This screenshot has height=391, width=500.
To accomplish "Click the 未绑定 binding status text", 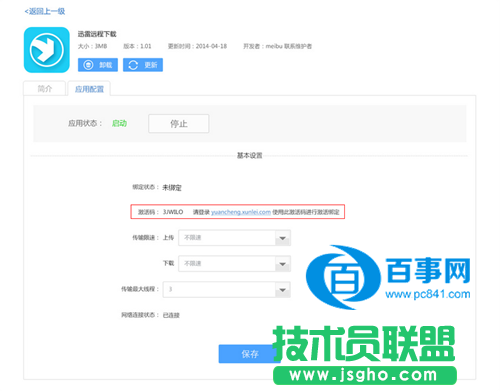I will pyautogui.click(x=172, y=188).
